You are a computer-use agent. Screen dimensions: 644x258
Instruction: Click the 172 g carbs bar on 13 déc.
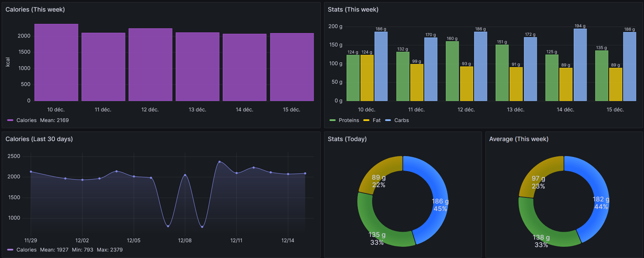click(530, 69)
